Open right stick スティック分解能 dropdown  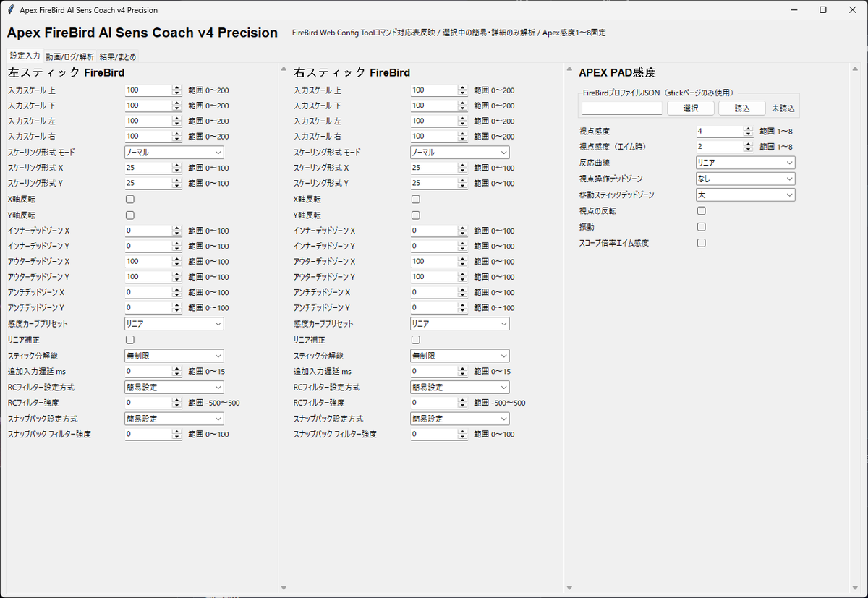(x=459, y=356)
